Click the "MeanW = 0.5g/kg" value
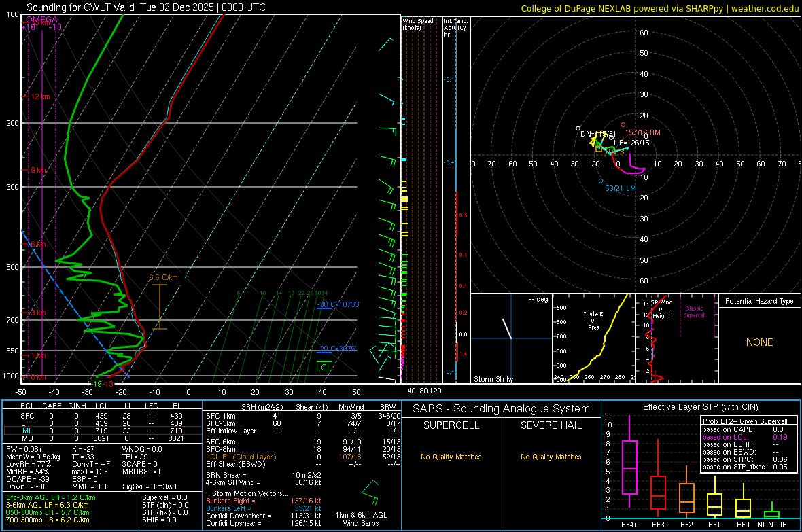The height and width of the screenshot is (532, 802). point(33,457)
